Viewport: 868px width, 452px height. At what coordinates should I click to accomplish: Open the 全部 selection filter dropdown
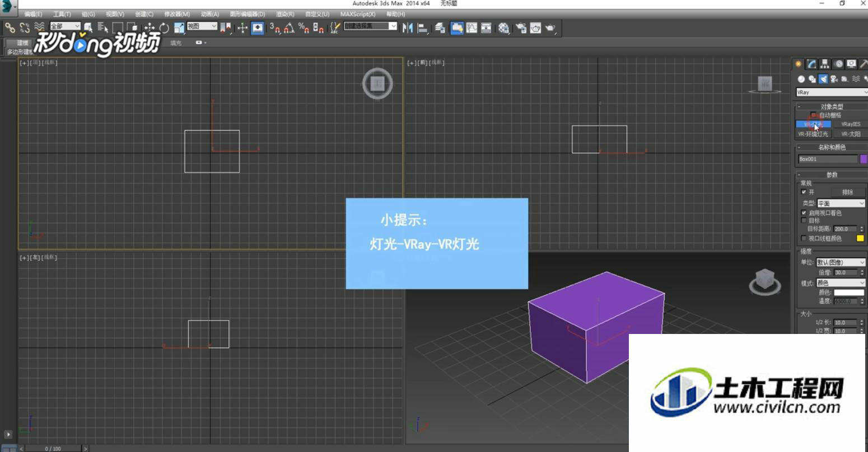(65, 26)
